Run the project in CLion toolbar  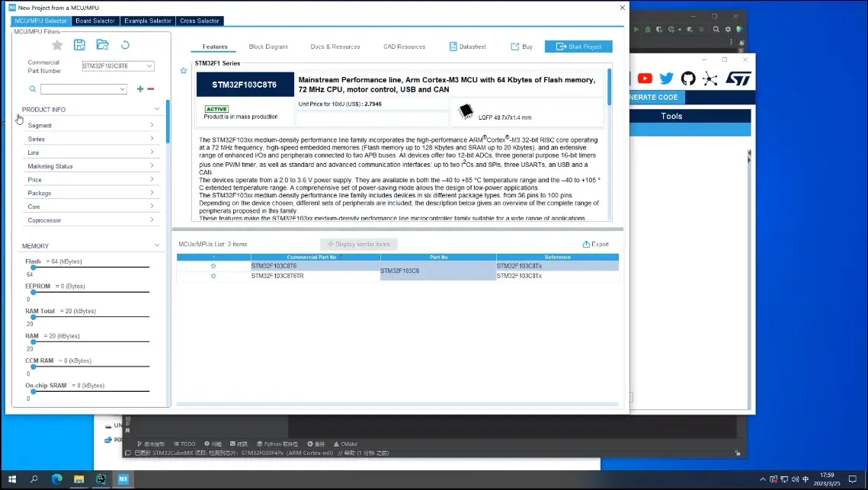[x=636, y=30]
